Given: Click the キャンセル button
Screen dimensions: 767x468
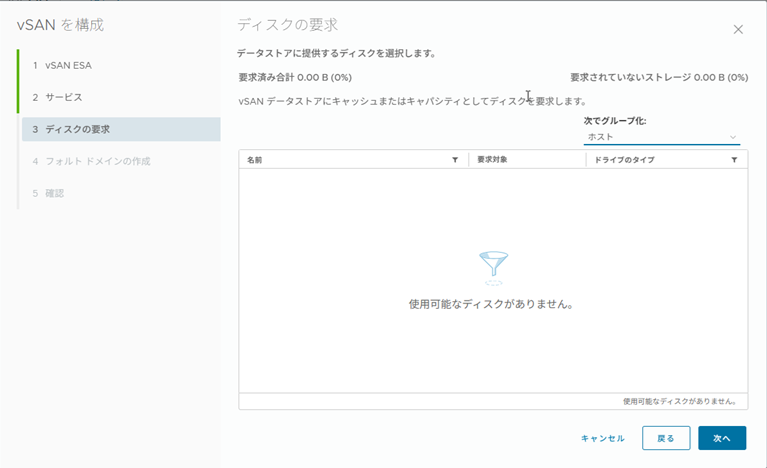Looking at the screenshot, I should 602,438.
